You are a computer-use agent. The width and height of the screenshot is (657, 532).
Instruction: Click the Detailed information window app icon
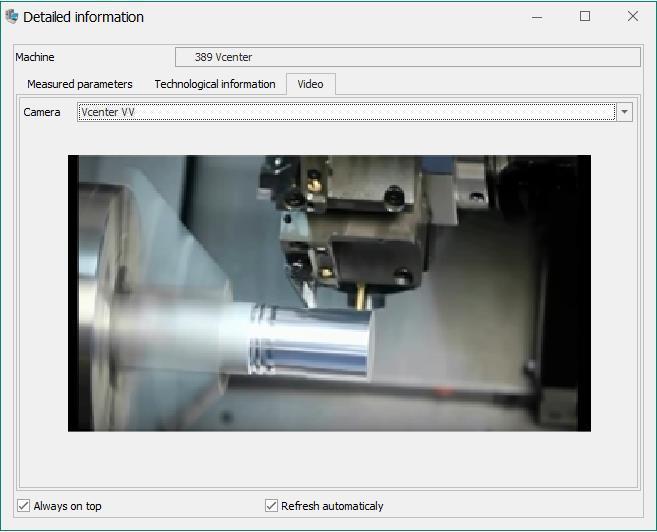(11, 17)
